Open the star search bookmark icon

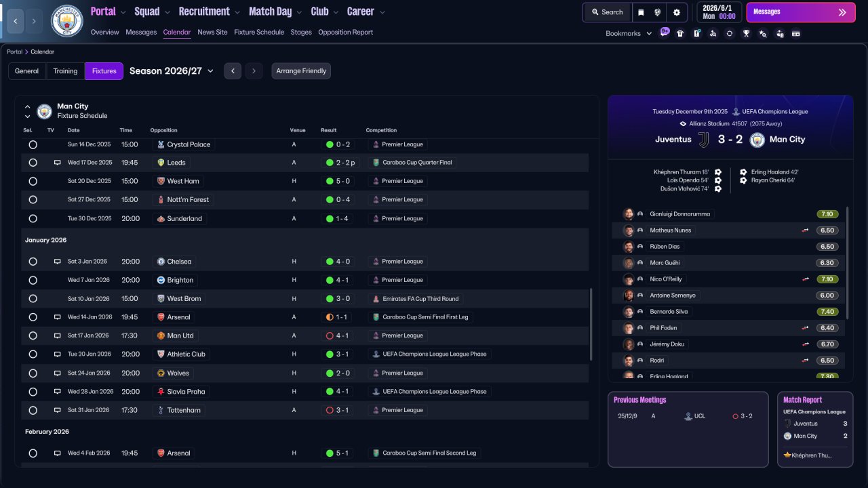click(x=763, y=33)
